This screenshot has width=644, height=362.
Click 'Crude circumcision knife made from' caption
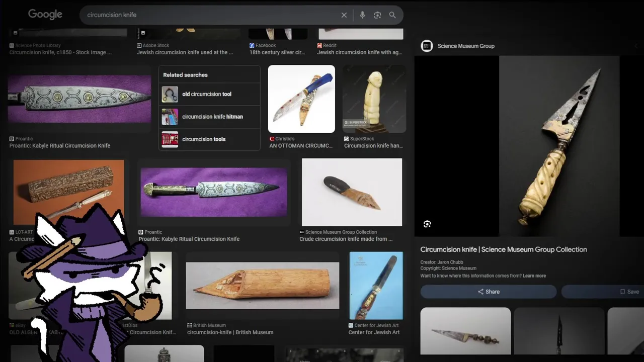click(346, 239)
